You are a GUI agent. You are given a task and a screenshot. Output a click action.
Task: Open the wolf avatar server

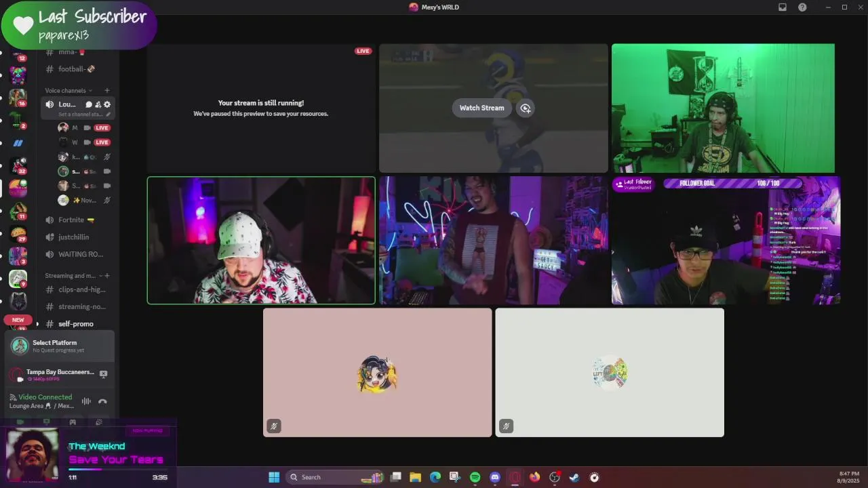click(18, 300)
